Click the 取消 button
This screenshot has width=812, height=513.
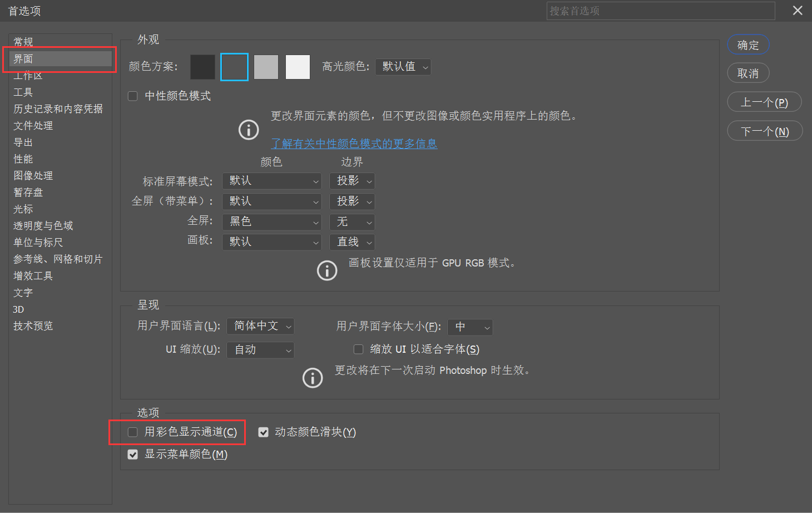tap(748, 73)
